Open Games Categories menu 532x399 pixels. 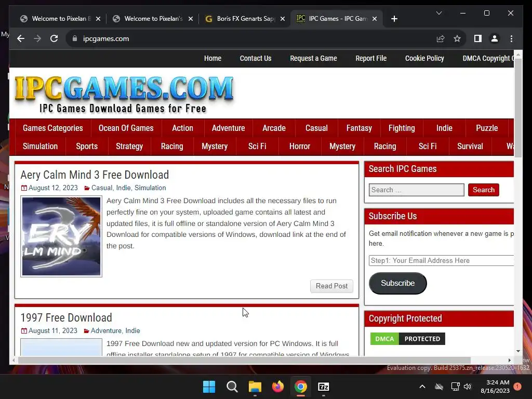(53, 128)
